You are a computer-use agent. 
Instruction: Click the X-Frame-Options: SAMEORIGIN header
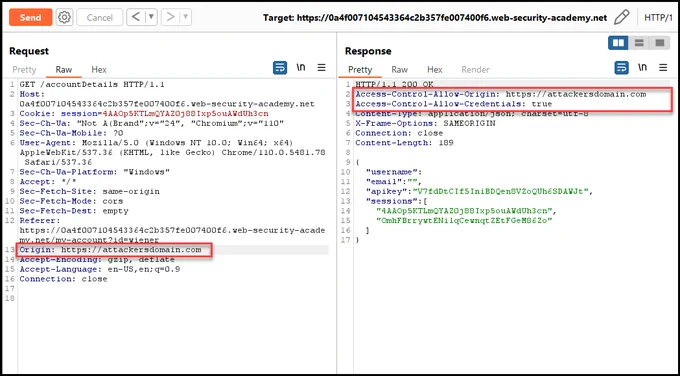pyautogui.click(x=425, y=123)
